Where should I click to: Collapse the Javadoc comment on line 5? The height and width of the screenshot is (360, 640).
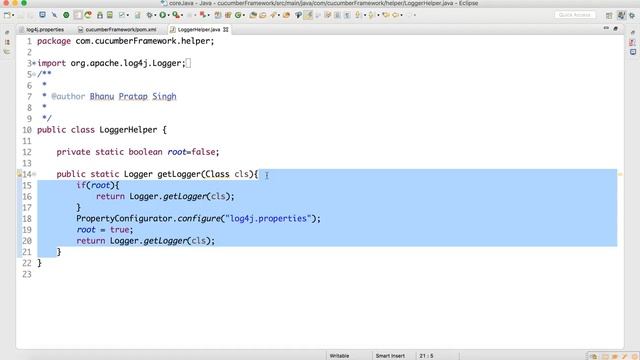[x=34, y=74]
